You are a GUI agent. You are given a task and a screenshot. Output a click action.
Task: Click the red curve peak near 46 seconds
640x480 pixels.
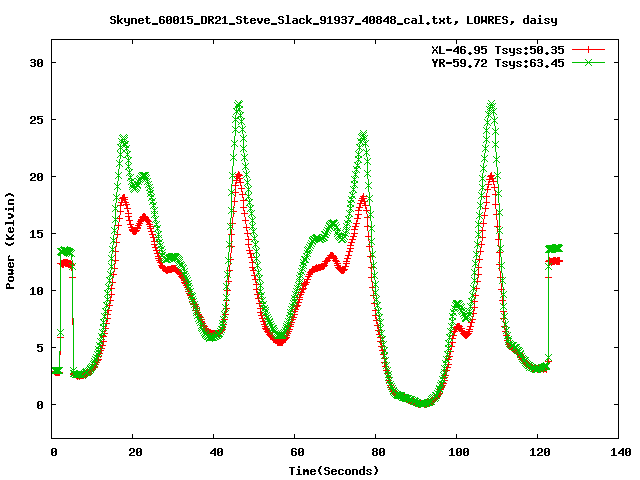point(239,175)
